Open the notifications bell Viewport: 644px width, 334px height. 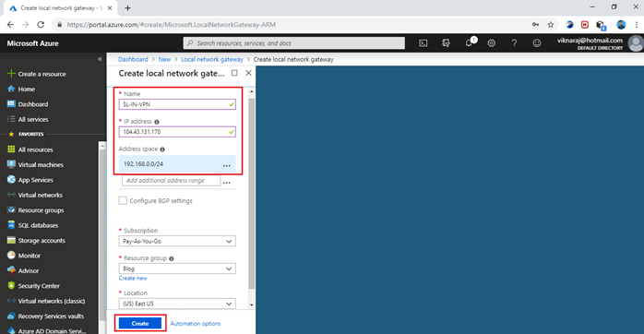[x=469, y=43]
